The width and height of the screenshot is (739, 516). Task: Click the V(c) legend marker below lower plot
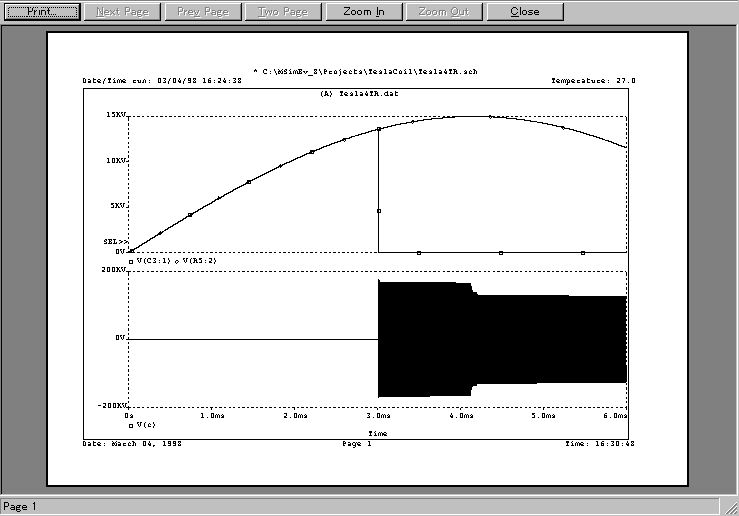131,425
